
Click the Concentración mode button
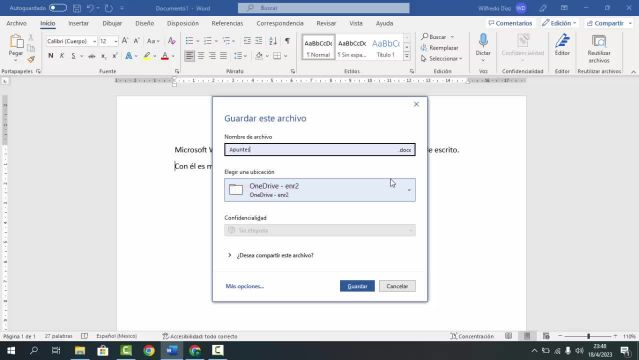tap(472, 336)
